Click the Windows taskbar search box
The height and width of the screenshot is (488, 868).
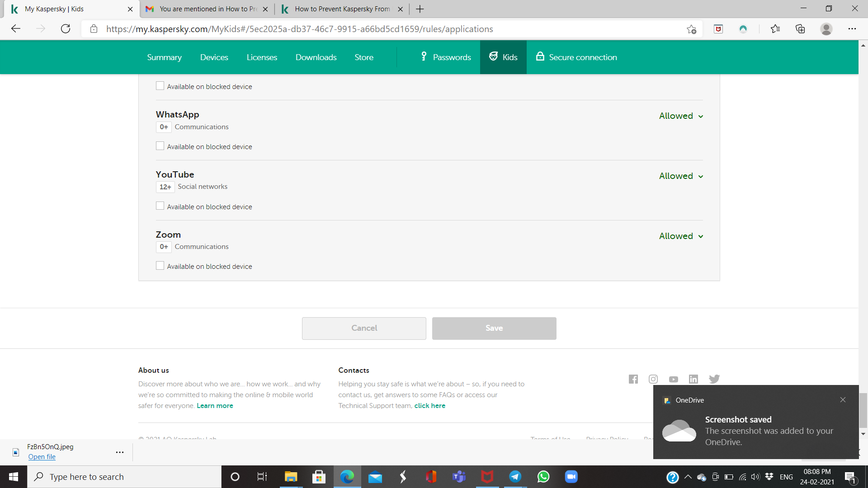point(124,477)
